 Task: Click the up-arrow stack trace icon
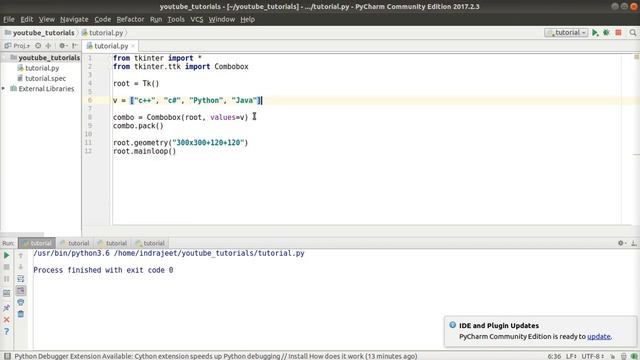pos(20,256)
